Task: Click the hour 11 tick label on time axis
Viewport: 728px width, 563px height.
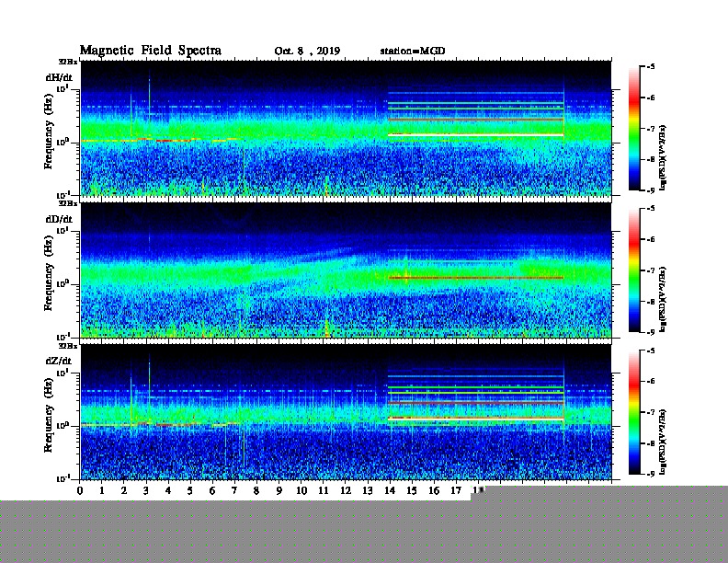Action: tap(324, 490)
